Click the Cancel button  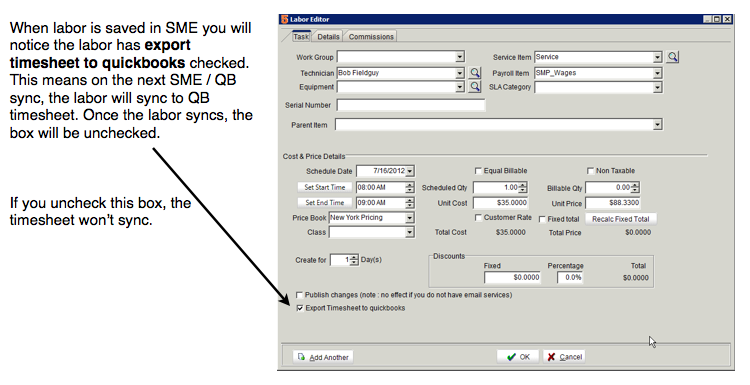pos(564,357)
